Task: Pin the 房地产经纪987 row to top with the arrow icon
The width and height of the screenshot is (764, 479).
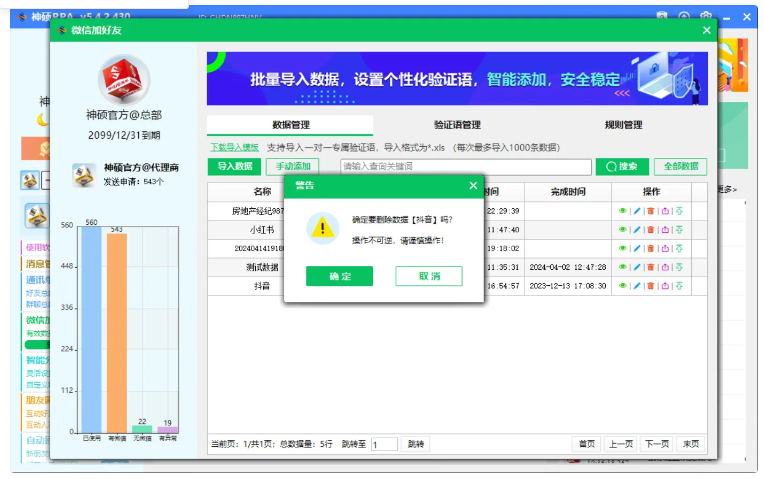Action: [x=679, y=211]
